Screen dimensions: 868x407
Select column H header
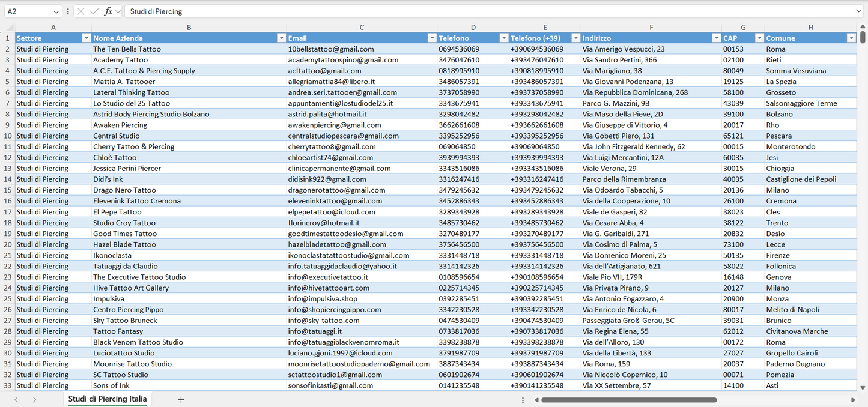[x=810, y=28]
